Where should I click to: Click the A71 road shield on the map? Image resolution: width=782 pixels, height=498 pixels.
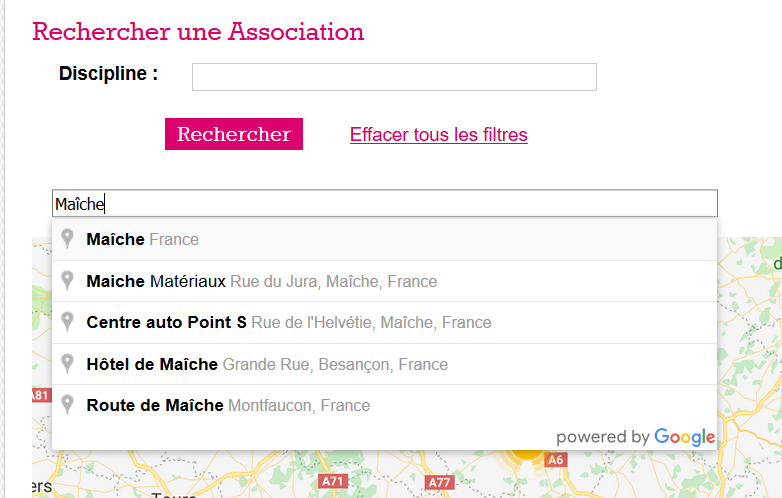click(x=332, y=481)
